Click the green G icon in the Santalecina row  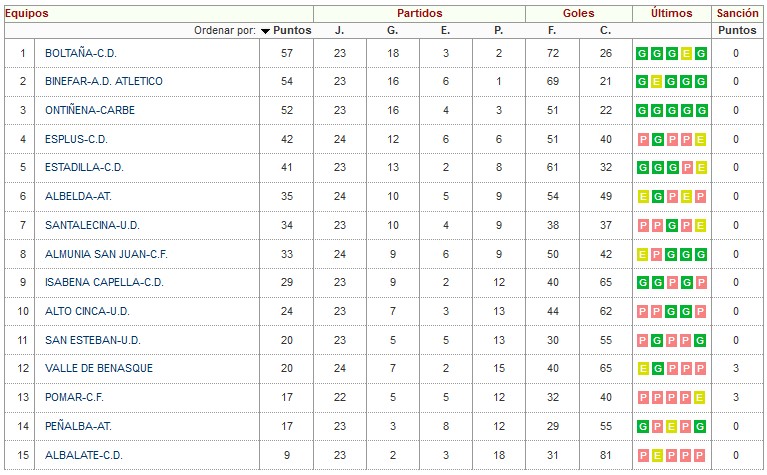(x=672, y=226)
